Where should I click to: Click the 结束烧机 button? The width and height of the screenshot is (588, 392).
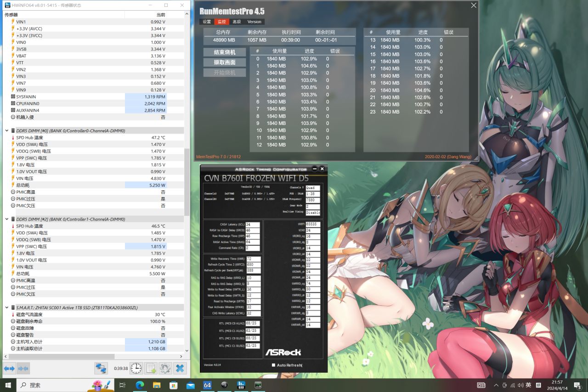pos(225,52)
